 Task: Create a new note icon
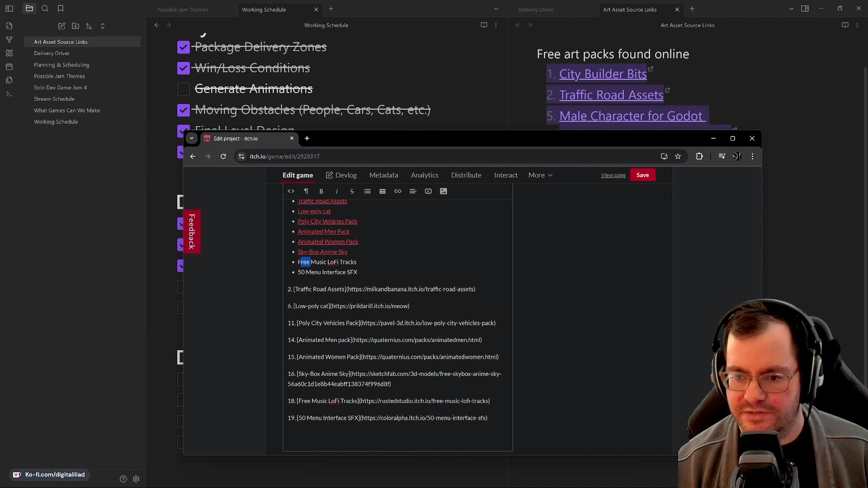[x=62, y=26]
